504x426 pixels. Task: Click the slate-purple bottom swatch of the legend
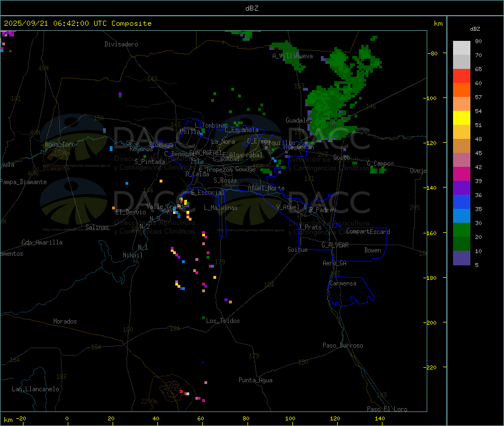click(x=461, y=258)
